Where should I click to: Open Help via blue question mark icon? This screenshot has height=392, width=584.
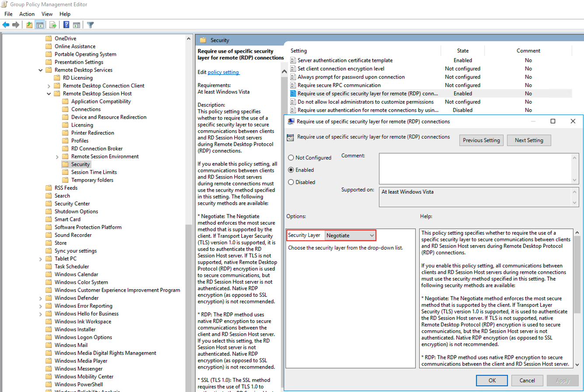click(66, 25)
